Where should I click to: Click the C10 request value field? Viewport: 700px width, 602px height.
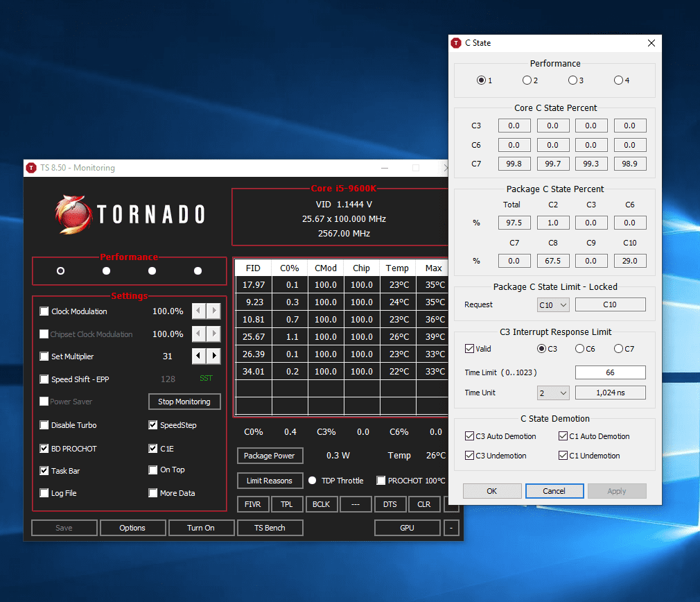611,304
